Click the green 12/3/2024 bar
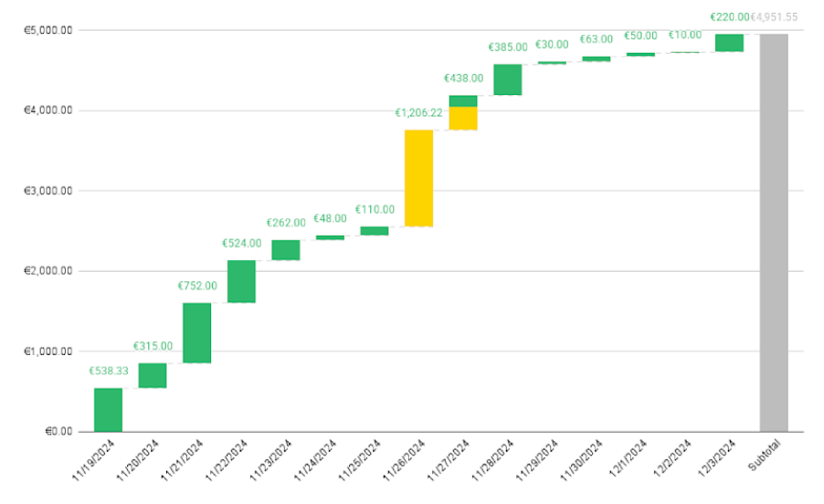Screen dimensions: 824x504 (728, 43)
